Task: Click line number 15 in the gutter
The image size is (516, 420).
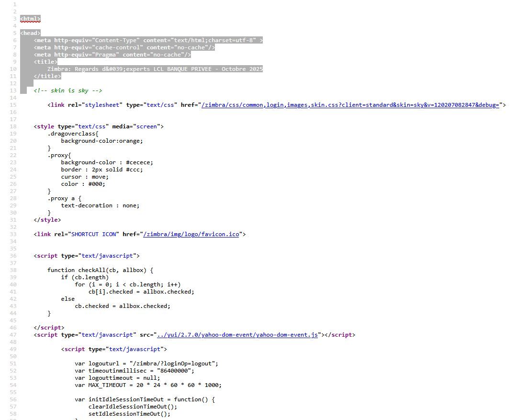Action: pos(13,105)
